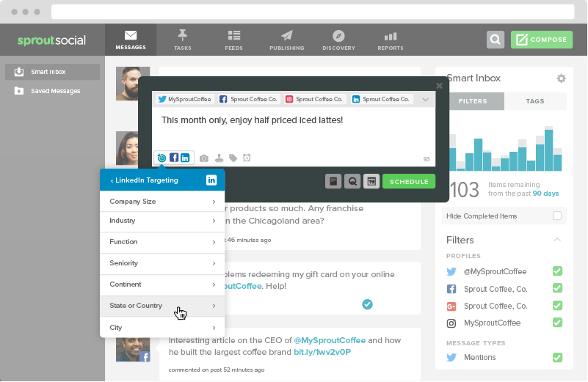Switch to the Tags tab

[x=535, y=101]
